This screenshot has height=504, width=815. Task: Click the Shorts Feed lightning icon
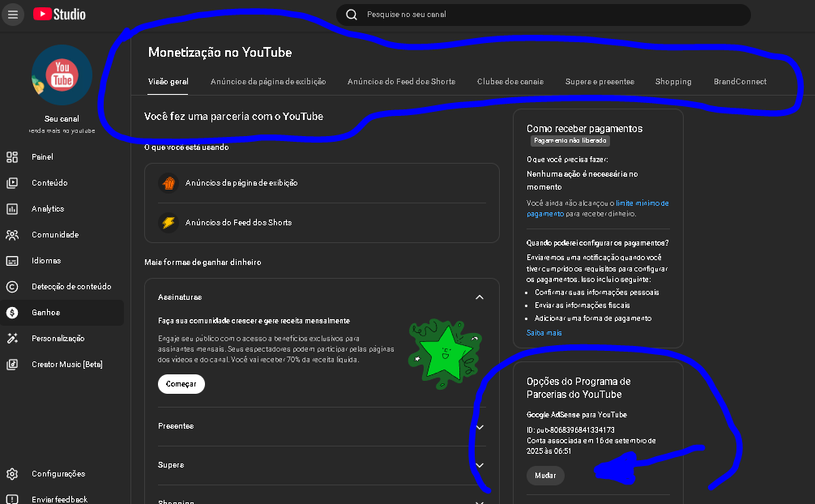(x=169, y=223)
